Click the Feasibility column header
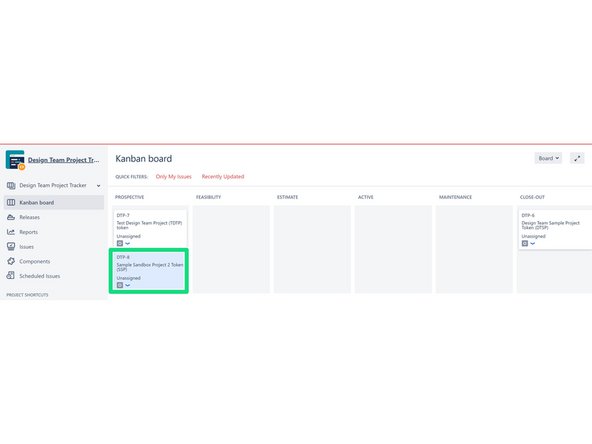 (x=208, y=197)
